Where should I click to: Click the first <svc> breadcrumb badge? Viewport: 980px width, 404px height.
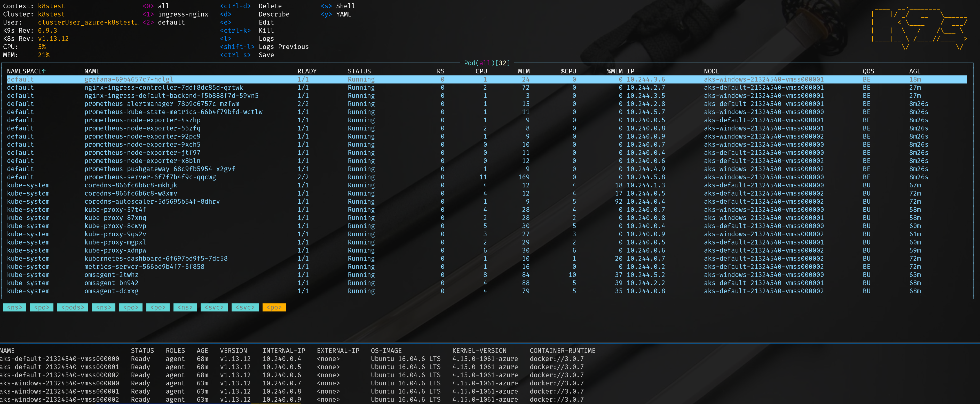coord(214,307)
